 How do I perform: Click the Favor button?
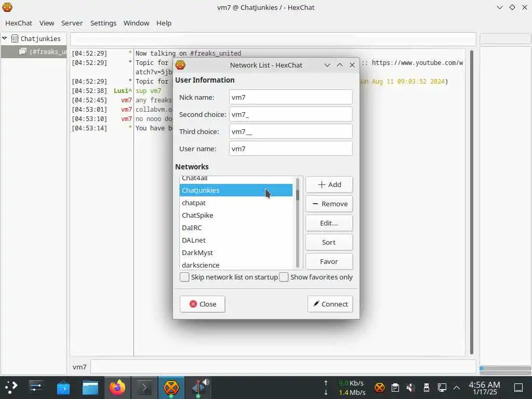point(329,261)
